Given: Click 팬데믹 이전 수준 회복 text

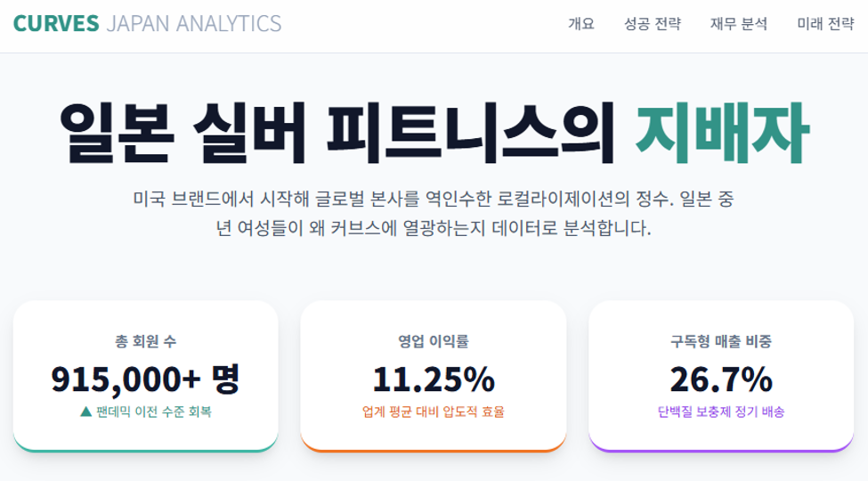Looking at the screenshot, I should [x=153, y=412].
